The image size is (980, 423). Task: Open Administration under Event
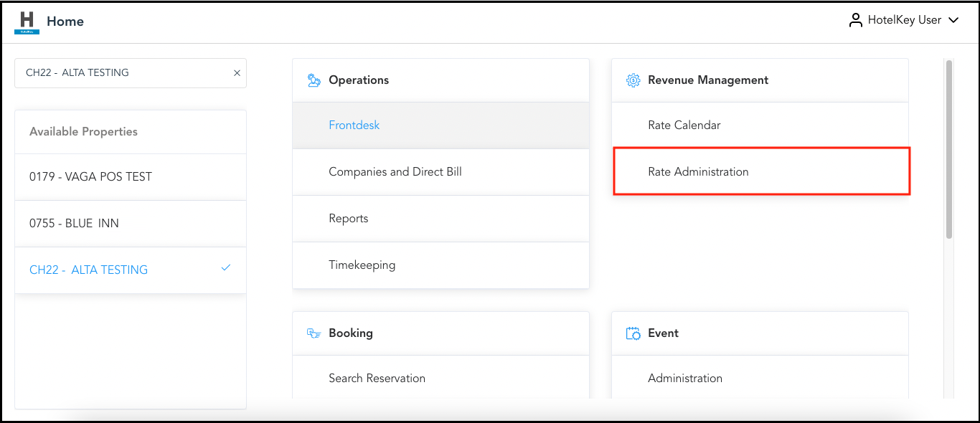pos(685,378)
